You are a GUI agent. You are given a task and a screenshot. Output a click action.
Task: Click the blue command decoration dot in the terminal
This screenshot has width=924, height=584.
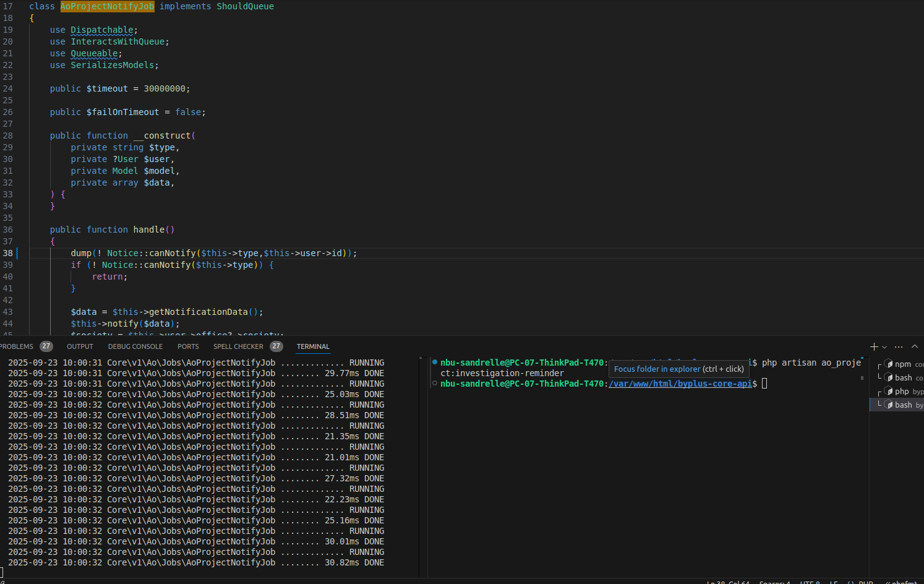[435, 362]
